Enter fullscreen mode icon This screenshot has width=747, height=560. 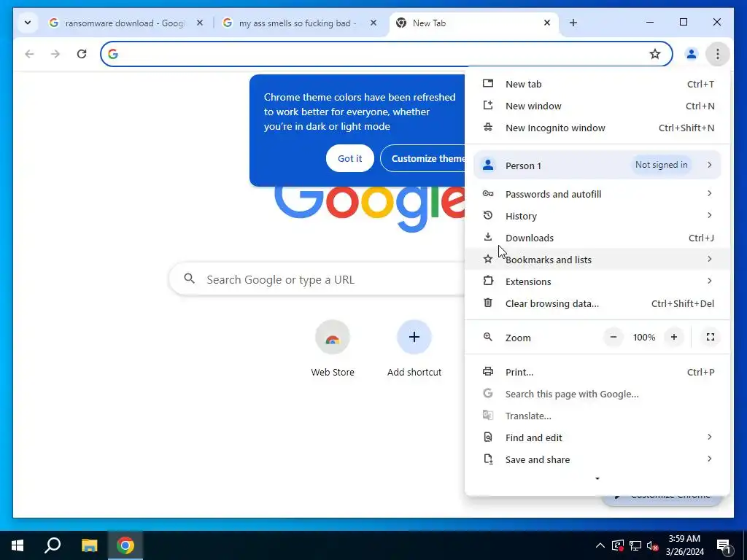click(711, 337)
